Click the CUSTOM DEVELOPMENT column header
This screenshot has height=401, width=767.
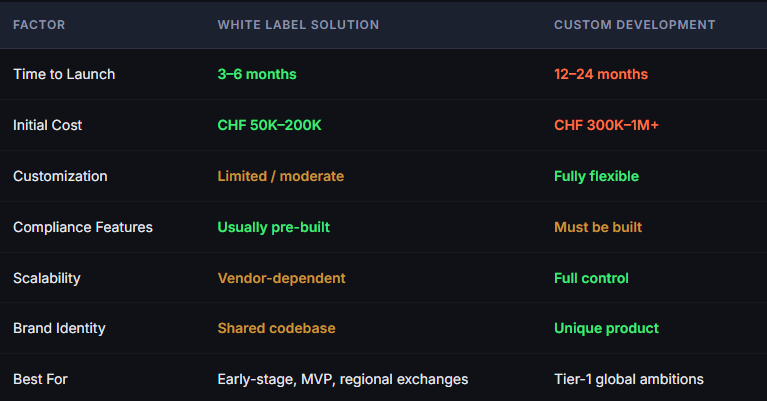point(634,25)
